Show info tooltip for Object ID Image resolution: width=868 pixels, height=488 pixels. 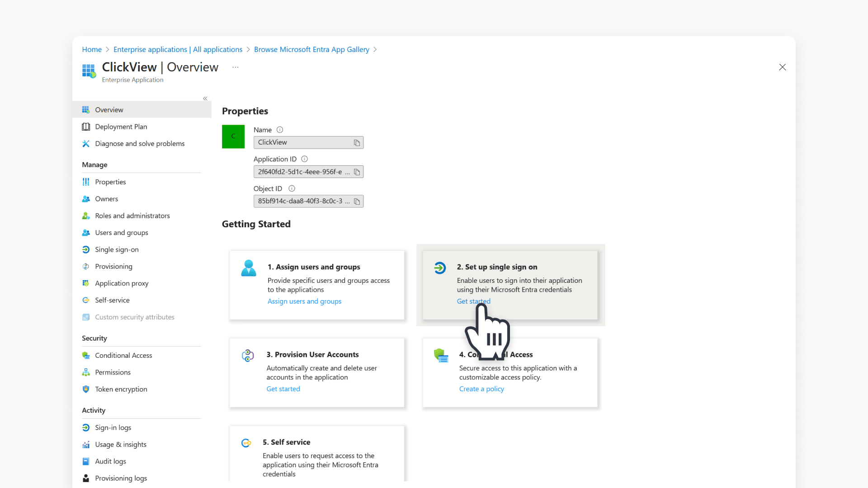[x=292, y=188]
